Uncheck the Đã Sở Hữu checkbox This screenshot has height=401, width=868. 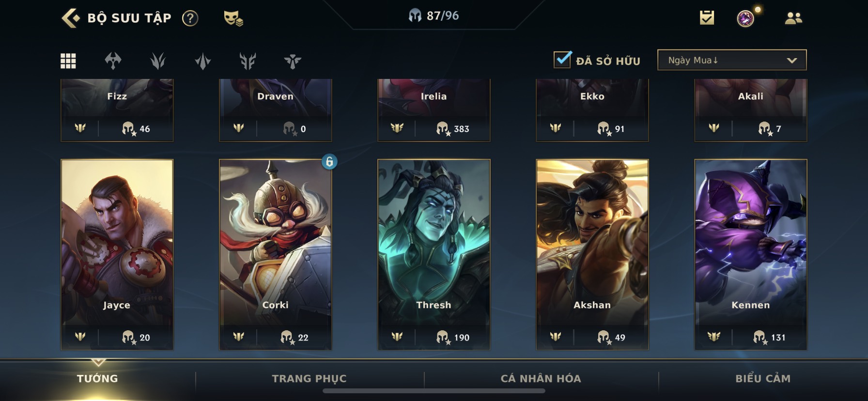tap(562, 60)
